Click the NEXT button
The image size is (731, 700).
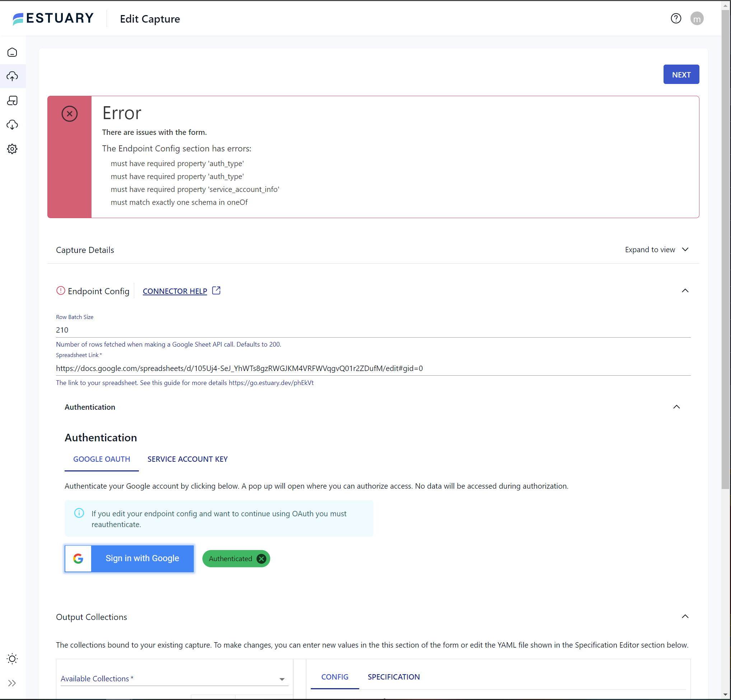(681, 74)
